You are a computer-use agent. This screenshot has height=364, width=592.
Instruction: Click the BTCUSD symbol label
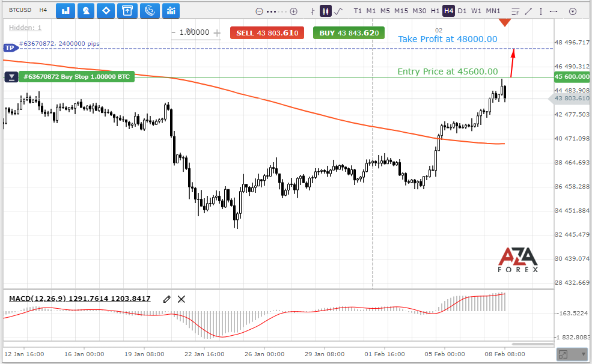(20, 10)
